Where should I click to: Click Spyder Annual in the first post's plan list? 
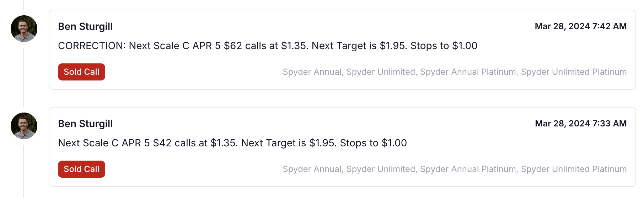[312, 72]
